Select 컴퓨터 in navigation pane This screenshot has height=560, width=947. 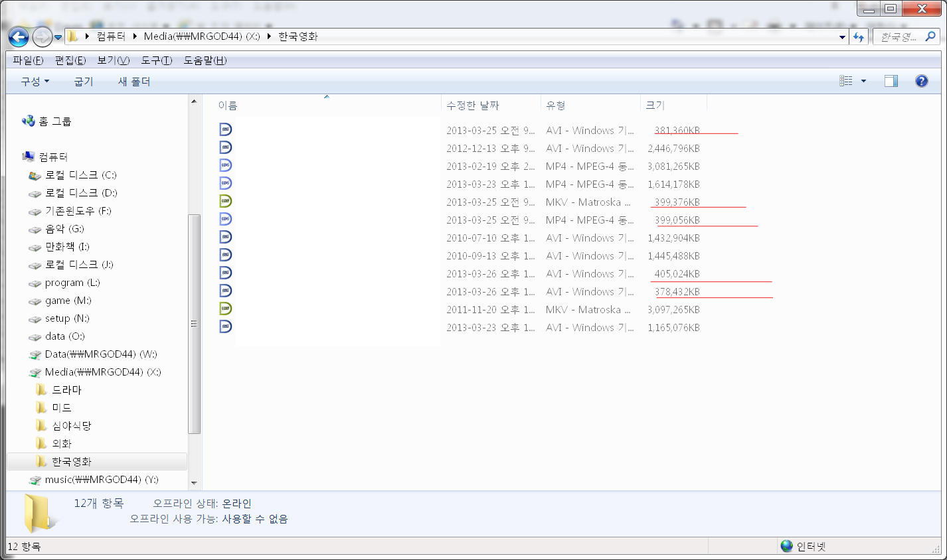tap(45, 157)
